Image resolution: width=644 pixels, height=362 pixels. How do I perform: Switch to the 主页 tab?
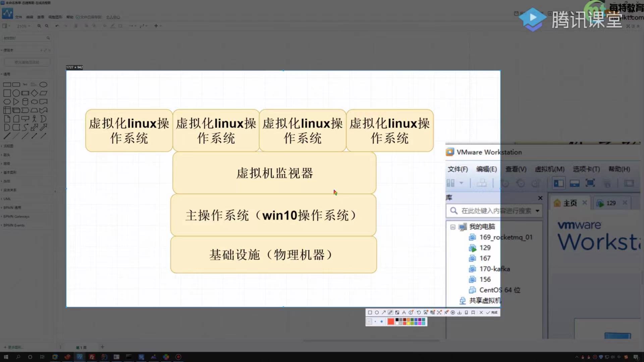(x=570, y=203)
